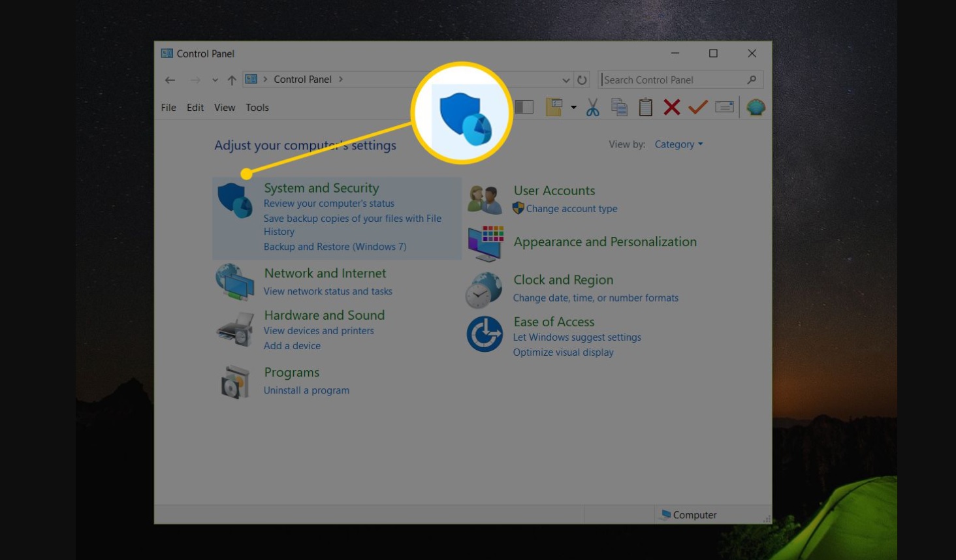Click Computer in the status bar
The height and width of the screenshot is (560, 956).
pos(695,515)
